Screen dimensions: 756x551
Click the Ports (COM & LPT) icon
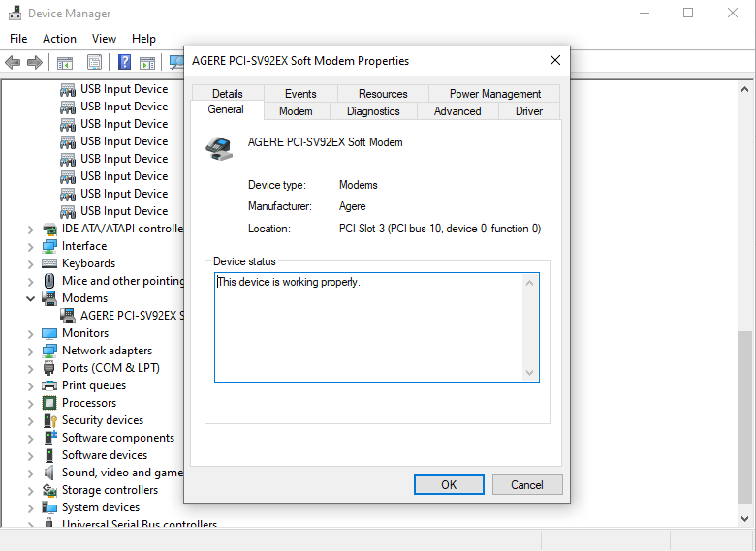pos(49,368)
